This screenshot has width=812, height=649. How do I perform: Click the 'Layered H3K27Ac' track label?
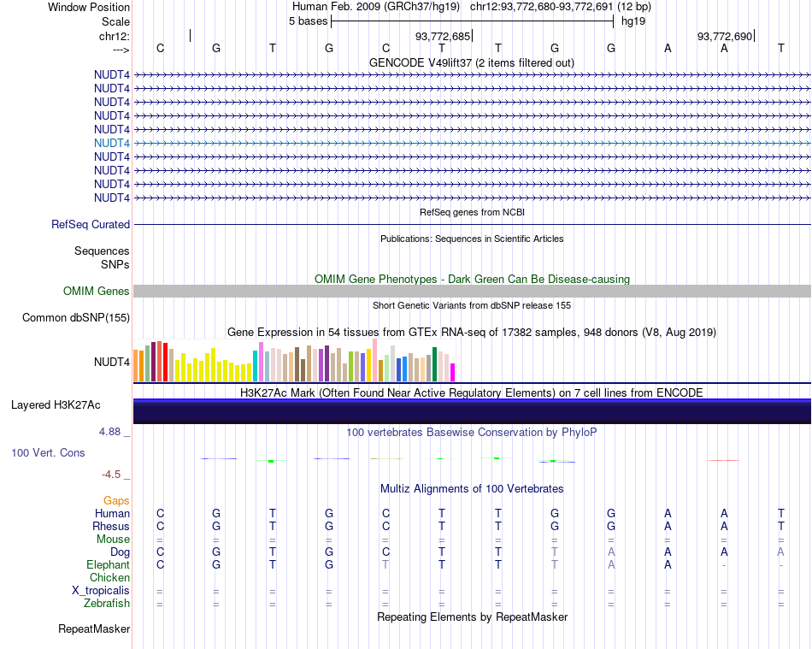click(x=56, y=405)
